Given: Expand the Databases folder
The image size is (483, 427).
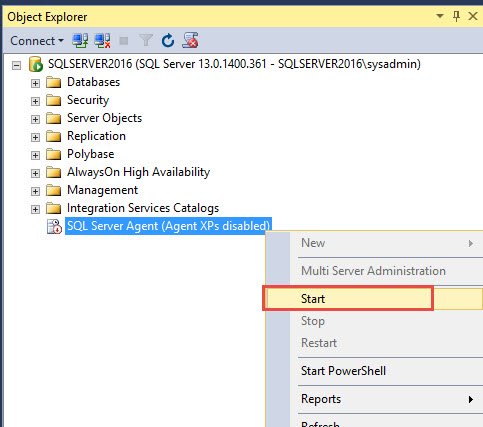Looking at the screenshot, I should click(x=35, y=83).
